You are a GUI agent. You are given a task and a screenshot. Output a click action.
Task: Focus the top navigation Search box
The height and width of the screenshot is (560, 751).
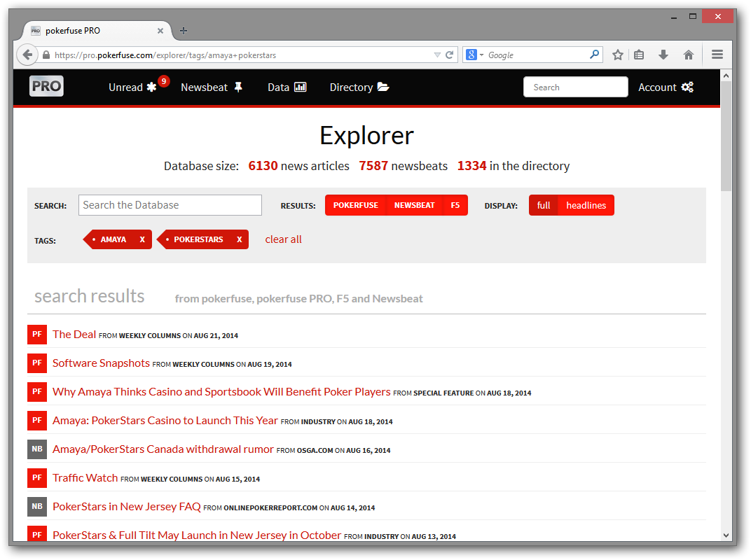click(x=575, y=87)
